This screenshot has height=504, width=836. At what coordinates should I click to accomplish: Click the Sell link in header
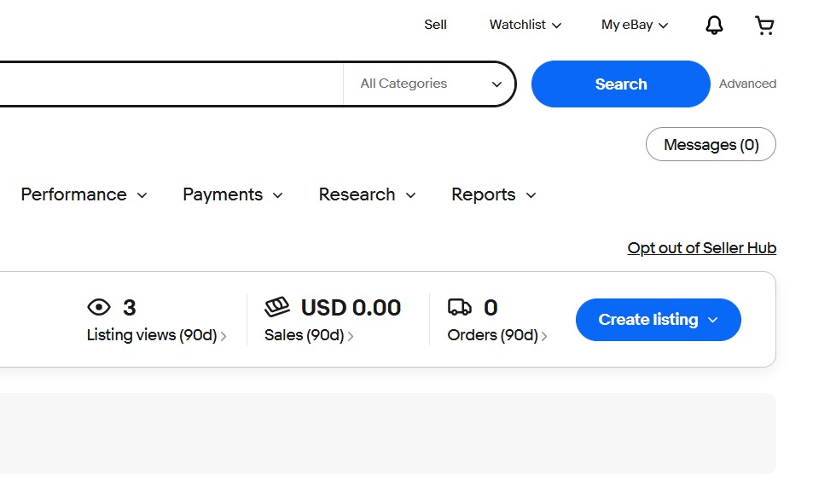pos(435,25)
